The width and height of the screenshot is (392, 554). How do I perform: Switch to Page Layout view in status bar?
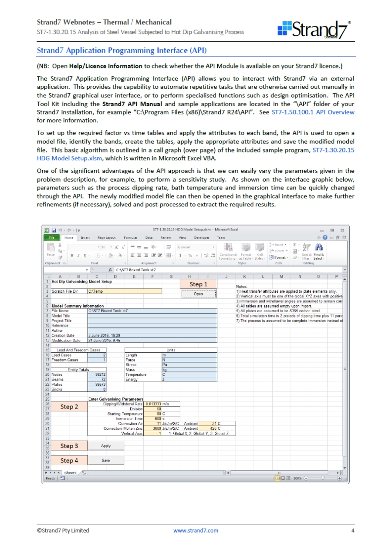click(x=282, y=478)
